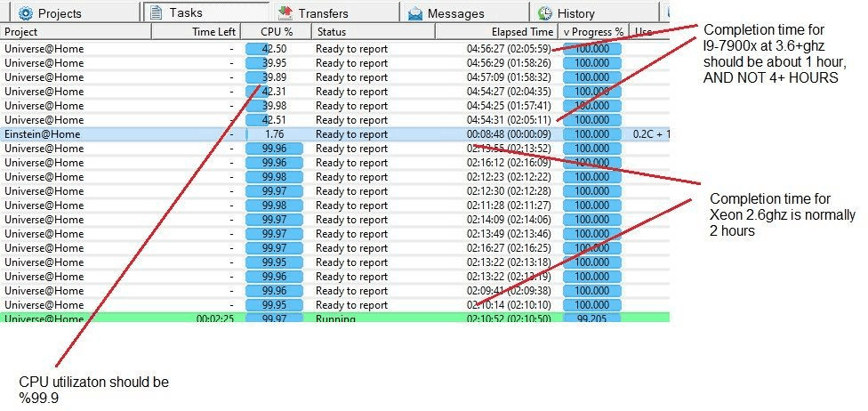Click the Transfers tab arrows icon
The image size is (868, 411).
285,12
